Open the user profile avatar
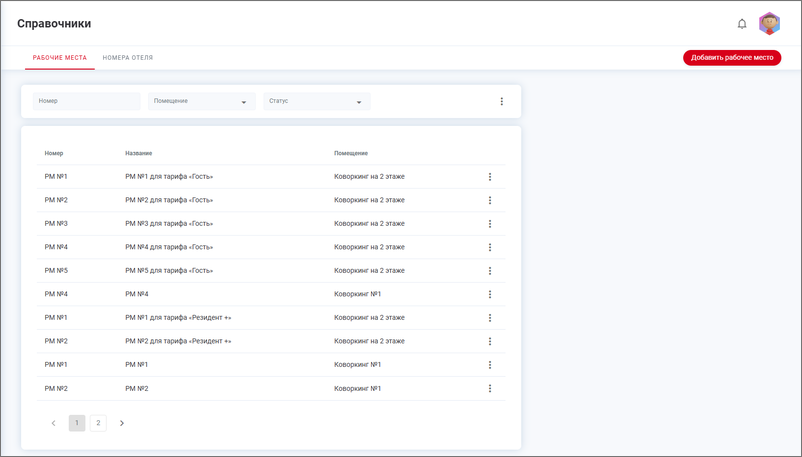802x457 pixels. click(769, 24)
